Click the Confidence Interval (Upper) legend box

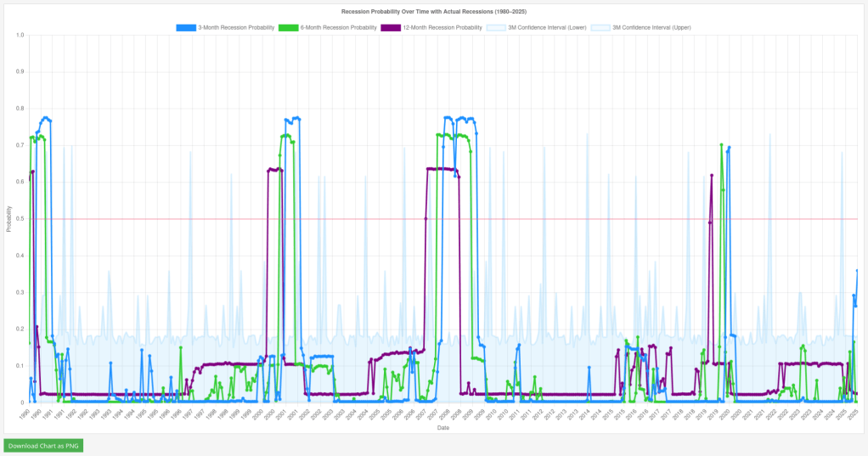600,28
